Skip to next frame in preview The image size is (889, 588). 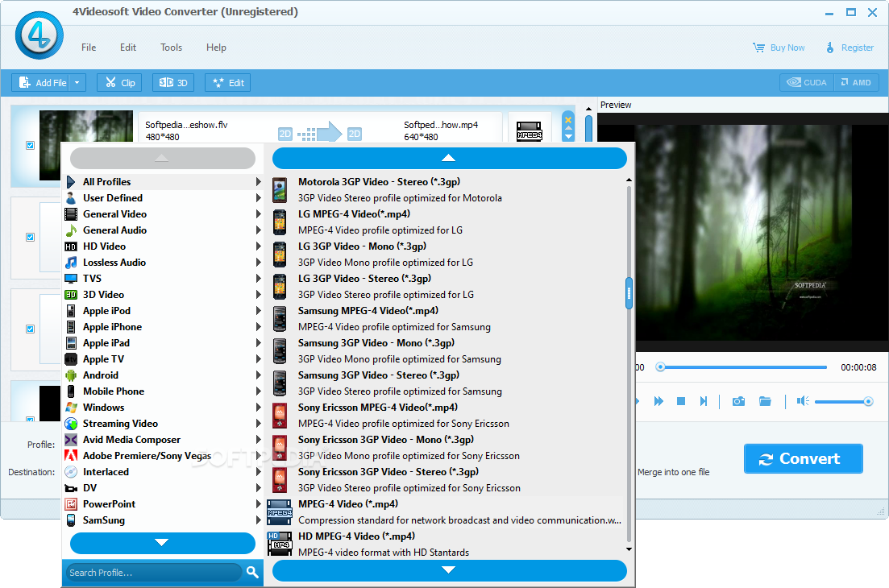pyautogui.click(x=704, y=401)
